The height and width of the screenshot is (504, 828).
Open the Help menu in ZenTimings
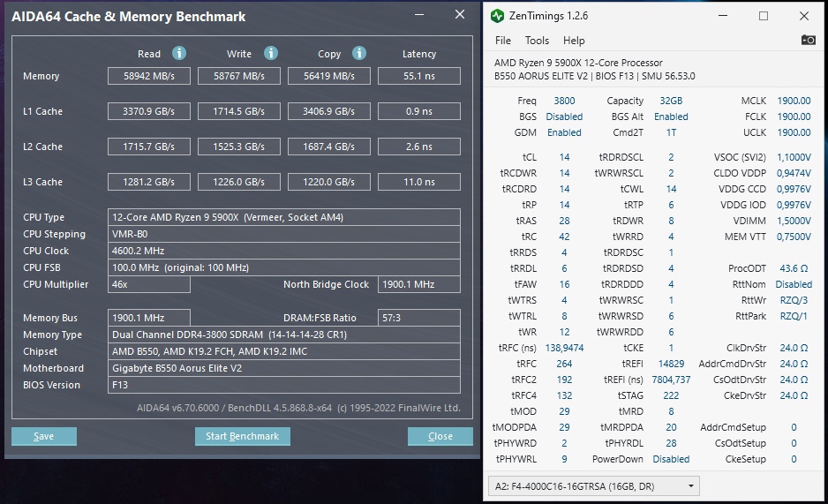(x=574, y=41)
